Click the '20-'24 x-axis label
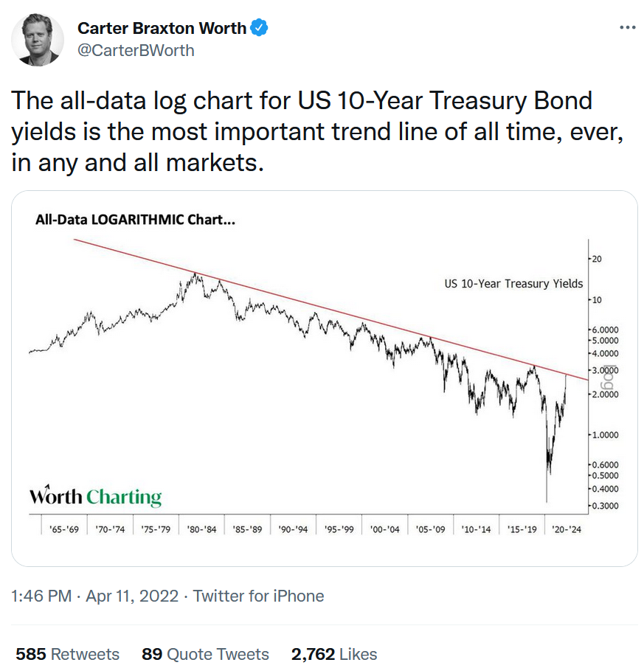The height and width of the screenshot is (668, 644). coord(566,529)
